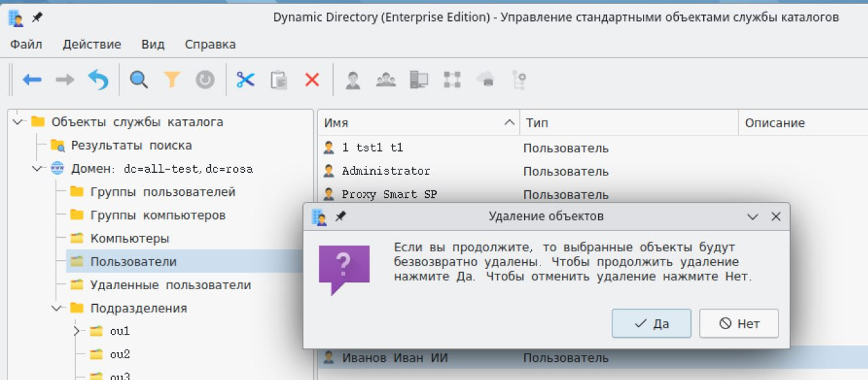Click the single user toolbar icon

(353, 80)
